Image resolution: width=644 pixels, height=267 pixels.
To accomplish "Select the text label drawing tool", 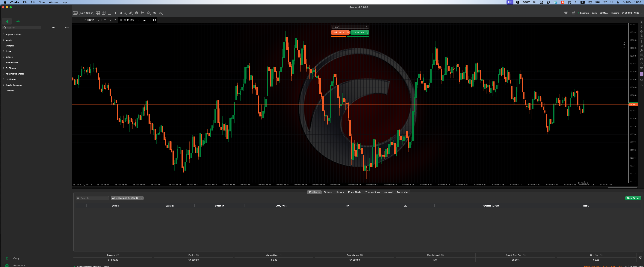I will click(641, 69).
